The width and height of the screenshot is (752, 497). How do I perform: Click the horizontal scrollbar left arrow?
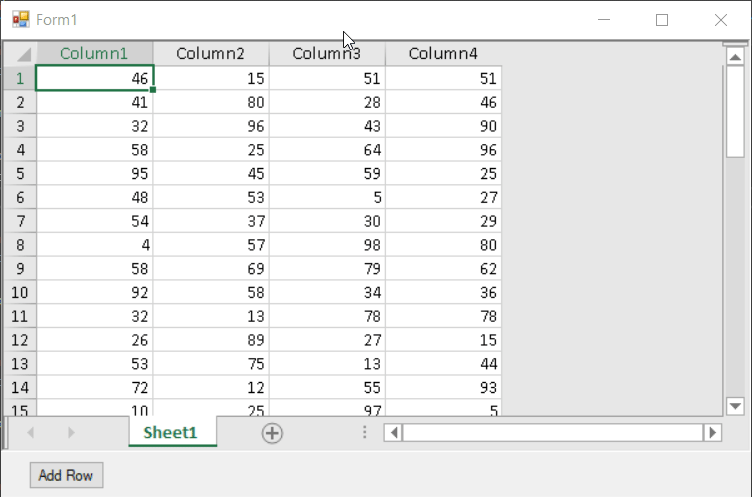pos(393,433)
